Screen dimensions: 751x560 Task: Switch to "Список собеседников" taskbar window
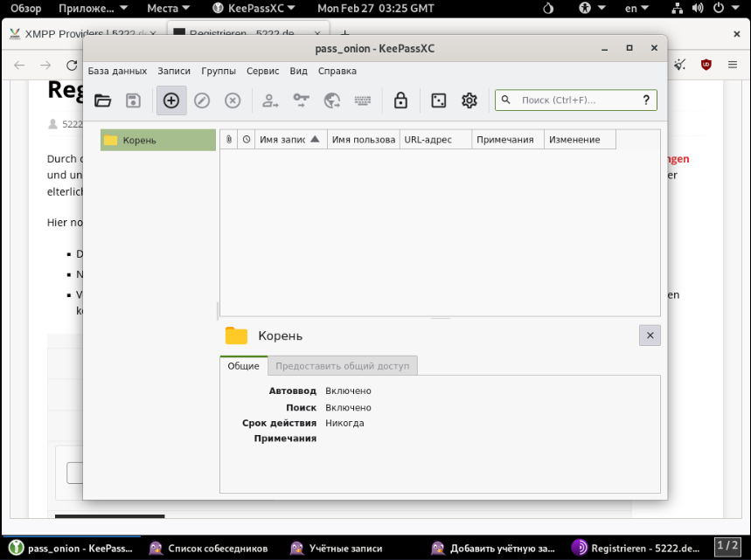point(210,549)
